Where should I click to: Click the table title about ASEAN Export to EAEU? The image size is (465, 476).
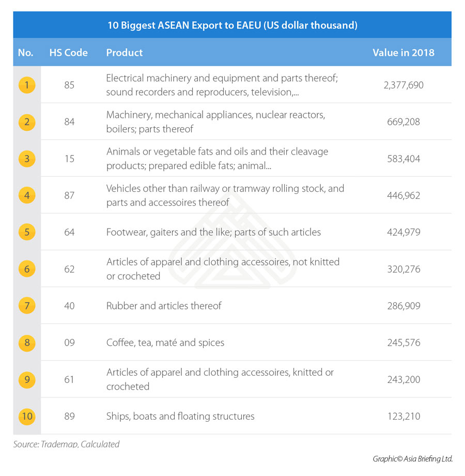[x=233, y=25]
